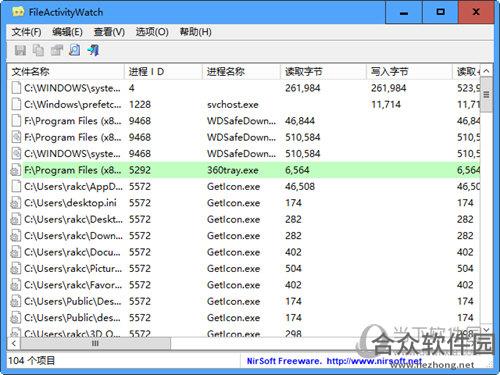Image resolution: width=500 pixels, height=375 pixels.
Task: Click icon of C:\Users\Public\Des... row
Action: pyautogui.click(x=16, y=301)
